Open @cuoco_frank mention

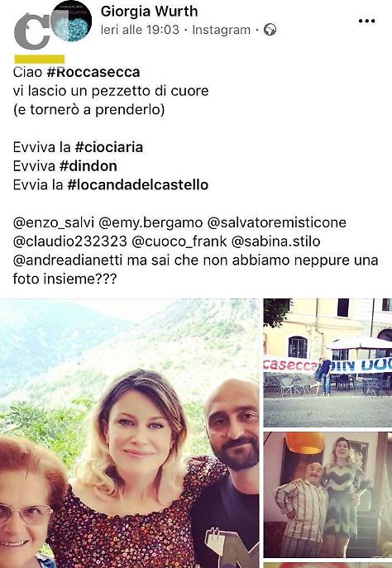pyautogui.click(x=179, y=241)
